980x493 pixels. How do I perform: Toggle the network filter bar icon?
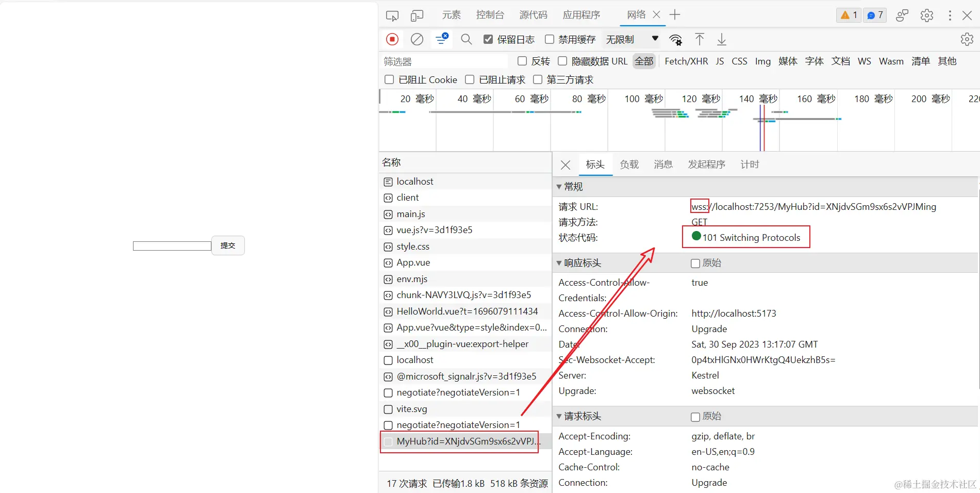coord(442,39)
